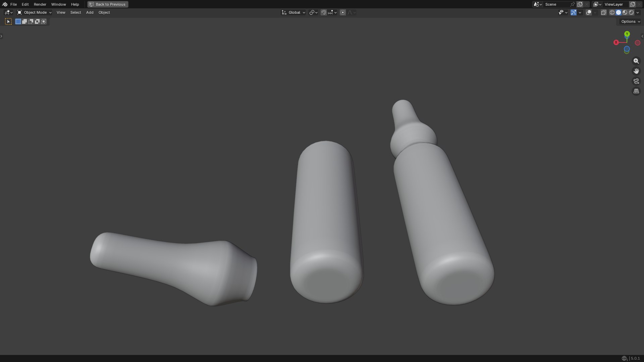The height and width of the screenshot is (362, 644).
Task: Open the Blender logo application menu
Action: click(5, 4)
